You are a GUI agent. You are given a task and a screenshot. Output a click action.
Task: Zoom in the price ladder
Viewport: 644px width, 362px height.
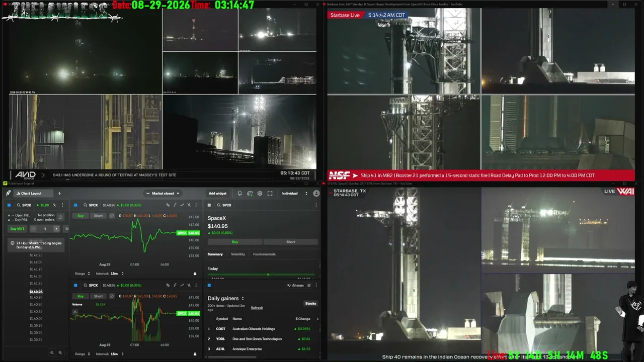coord(60,353)
